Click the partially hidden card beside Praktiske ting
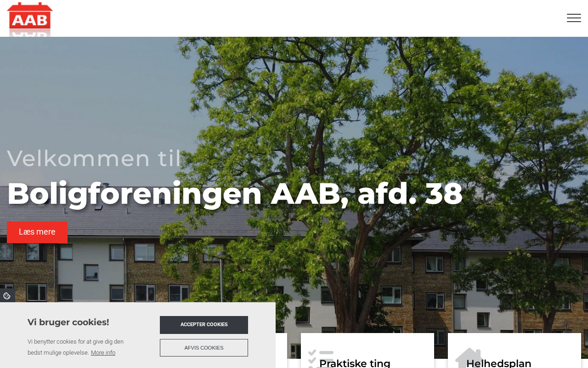 pyautogui.click(x=281, y=351)
